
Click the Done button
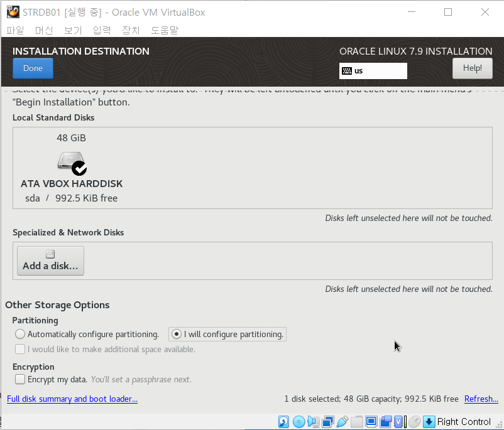coord(33,68)
